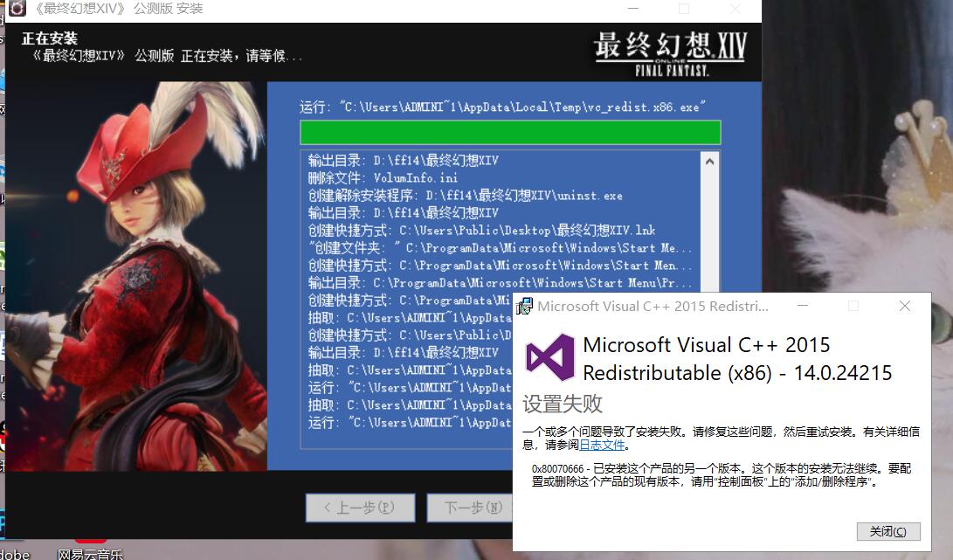Click the 关闭(C) button to close the error dialog
Image resolution: width=953 pixels, height=560 pixels.
888,532
